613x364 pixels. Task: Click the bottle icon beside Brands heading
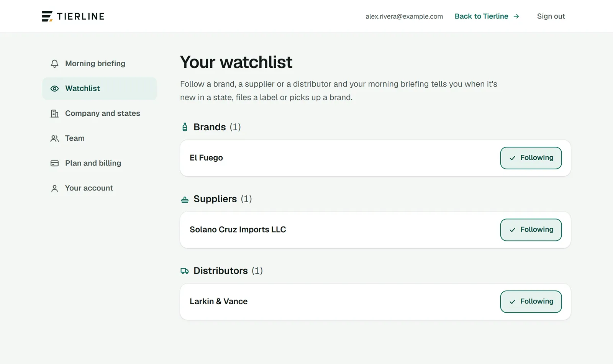(x=185, y=127)
